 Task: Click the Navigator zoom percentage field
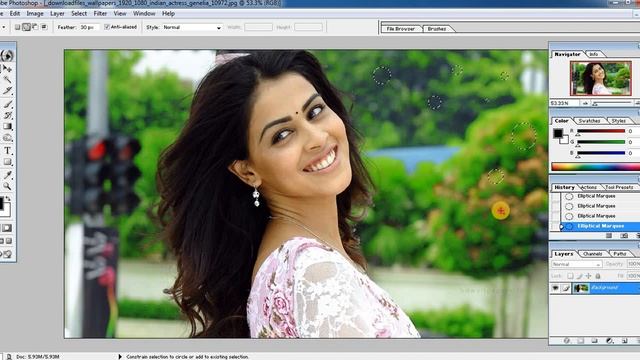click(x=564, y=103)
